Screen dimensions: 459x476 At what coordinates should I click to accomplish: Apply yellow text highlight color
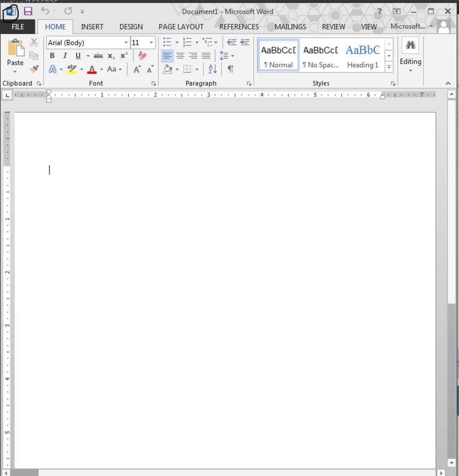click(x=72, y=69)
